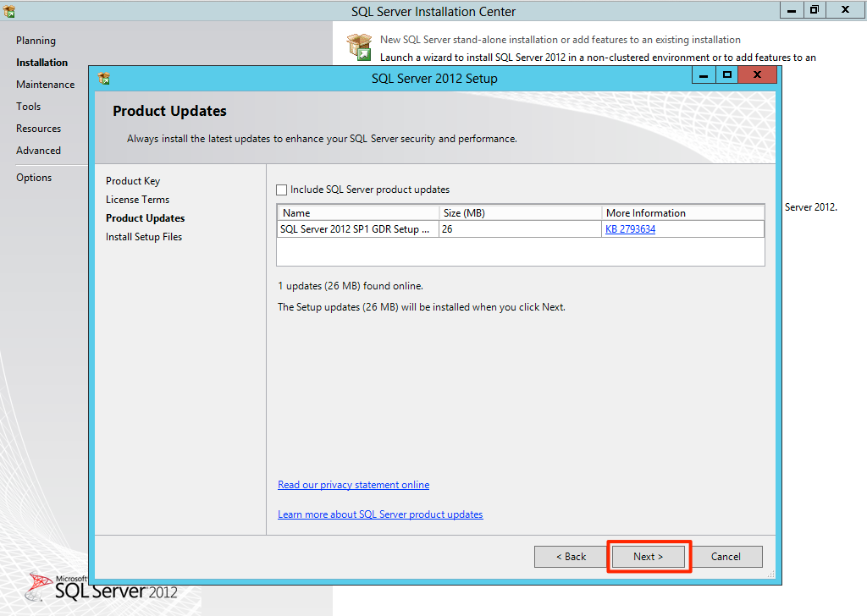Open New SQL Server stand-alone installation link
This screenshot has width=867, height=616.
point(561,40)
